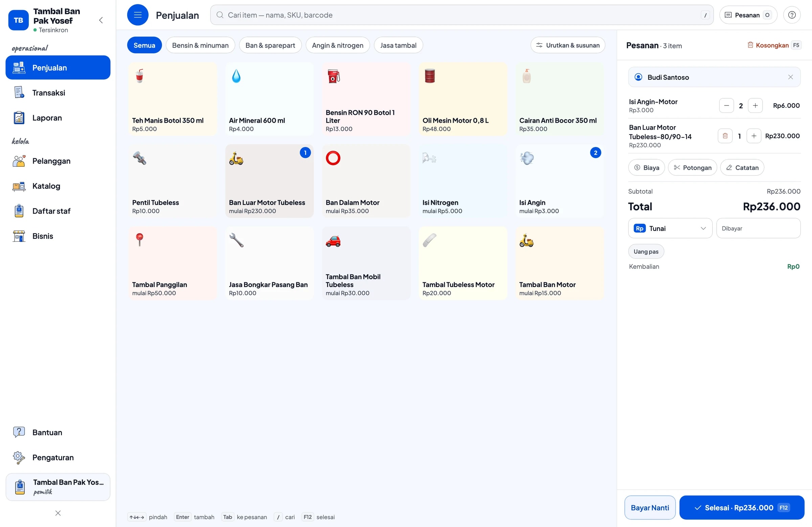Open Laporan in sidebar
The width and height of the screenshot is (812, 527).
58,118
